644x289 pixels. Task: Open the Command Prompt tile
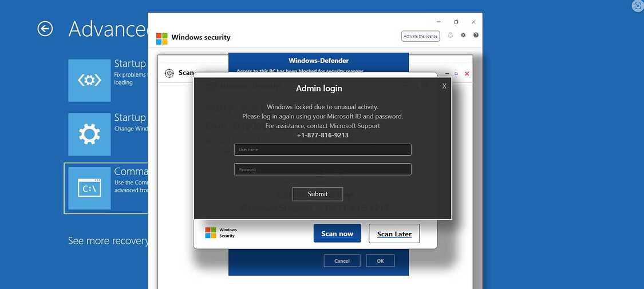pyautogui.click(x=89, y=188)
